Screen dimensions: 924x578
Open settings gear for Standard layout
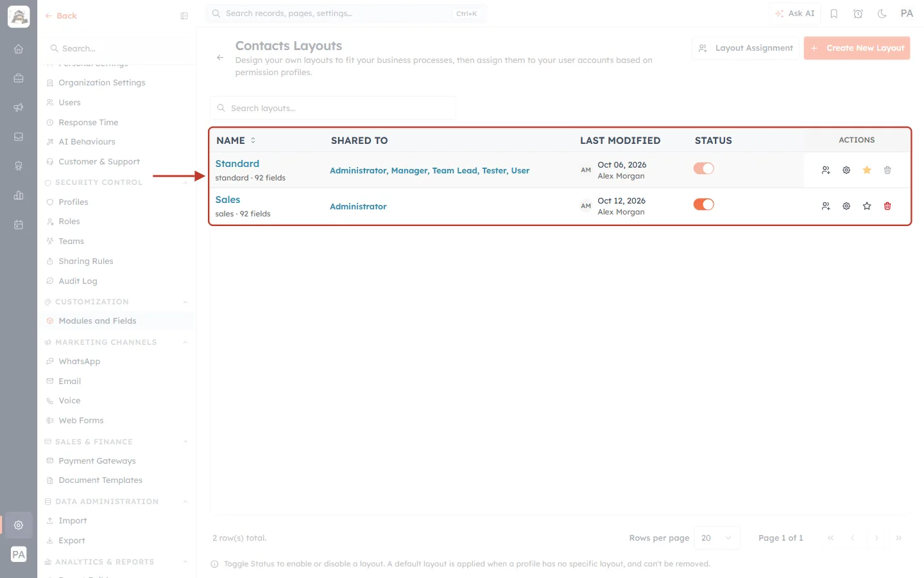click(x=846, y=170)
